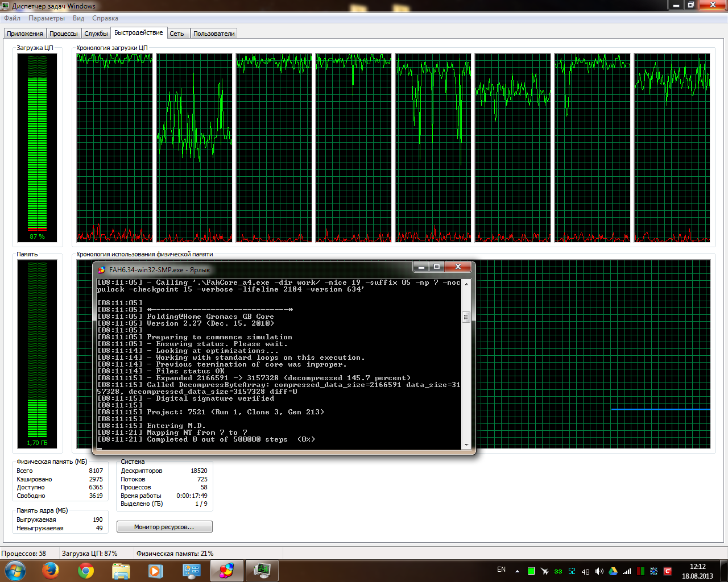This screenshot has width=728, height=582.
Task: Launch Windows Media Player from the taskbar
Action: (156, 571)
